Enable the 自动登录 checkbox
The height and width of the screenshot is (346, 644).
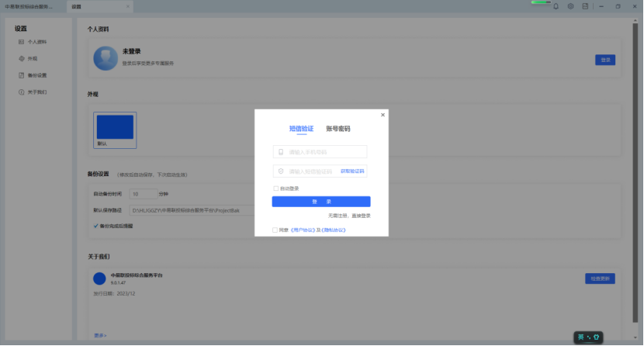pyautogui.click(x=275, y=189)
